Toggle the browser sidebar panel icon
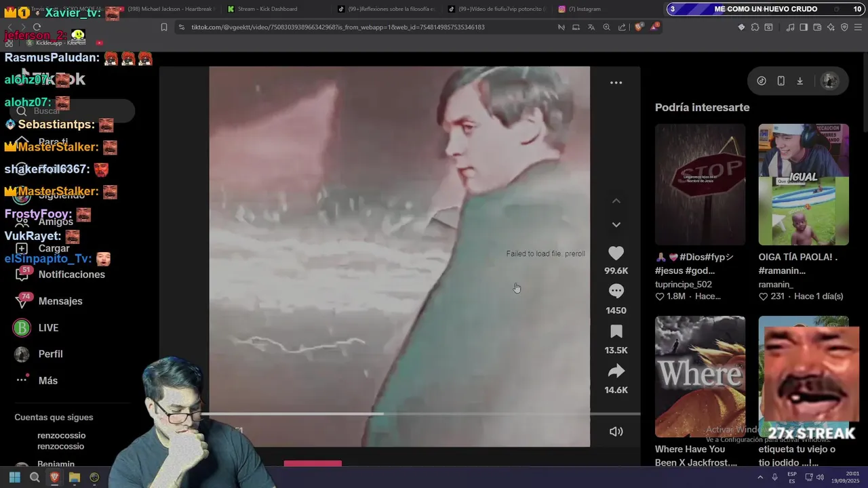This screenshot has height=488, width=868. click(x=804, y=27)
